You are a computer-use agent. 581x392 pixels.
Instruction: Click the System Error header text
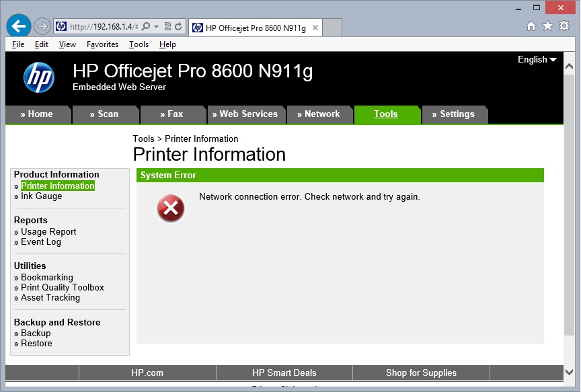(x=168, y=175)
